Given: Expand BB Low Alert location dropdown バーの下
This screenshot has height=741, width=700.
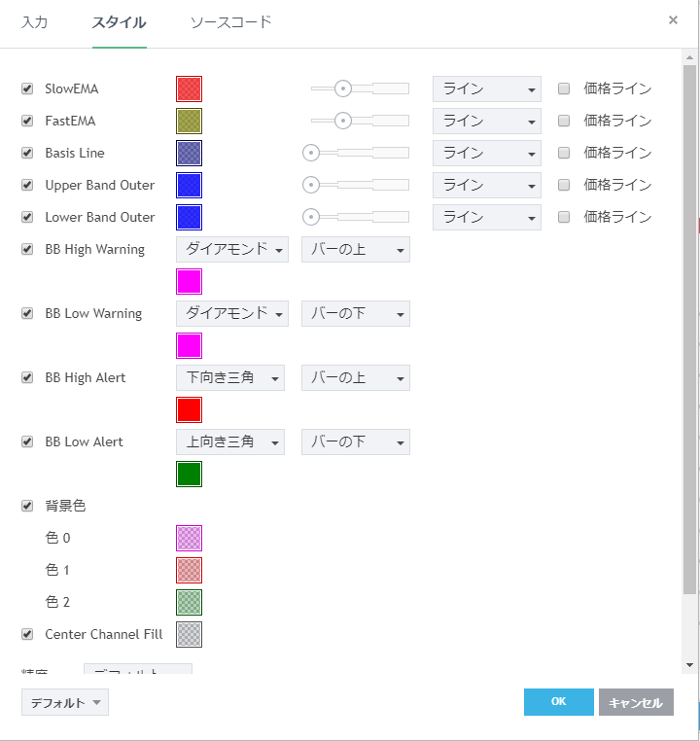Looking at the screenshot, I should click(355, 442).
